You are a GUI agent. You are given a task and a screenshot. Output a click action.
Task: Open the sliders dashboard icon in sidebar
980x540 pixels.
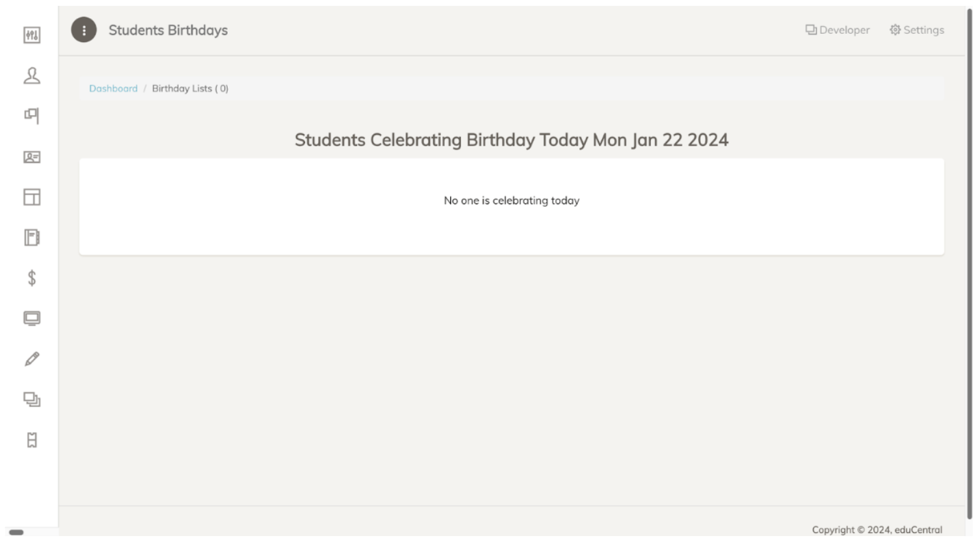pos(32,35)
